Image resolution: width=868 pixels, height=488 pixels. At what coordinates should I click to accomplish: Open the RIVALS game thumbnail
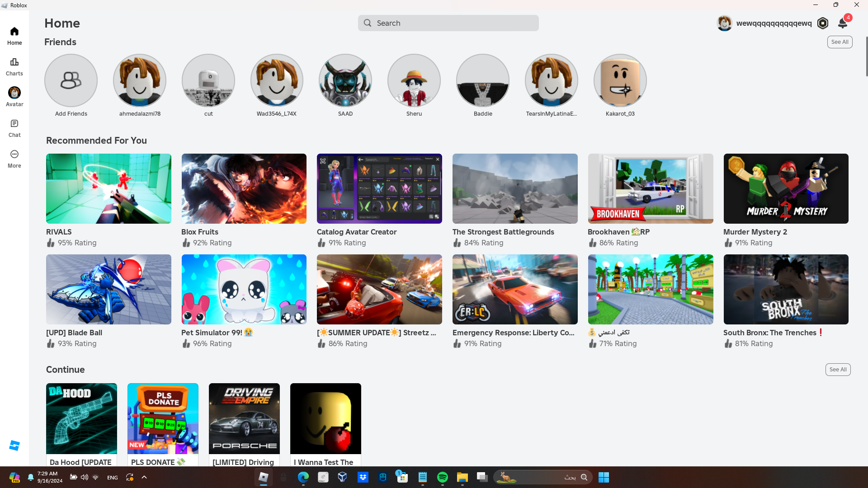point(108,188)
